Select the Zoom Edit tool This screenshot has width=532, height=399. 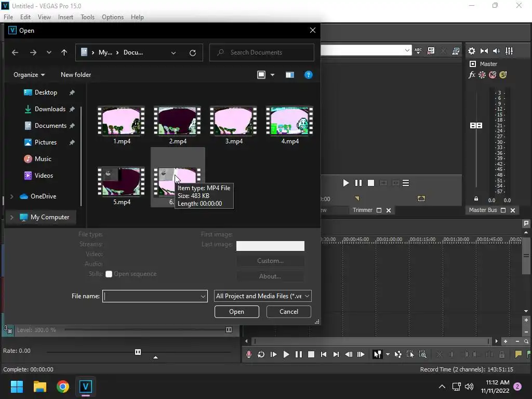422,354
